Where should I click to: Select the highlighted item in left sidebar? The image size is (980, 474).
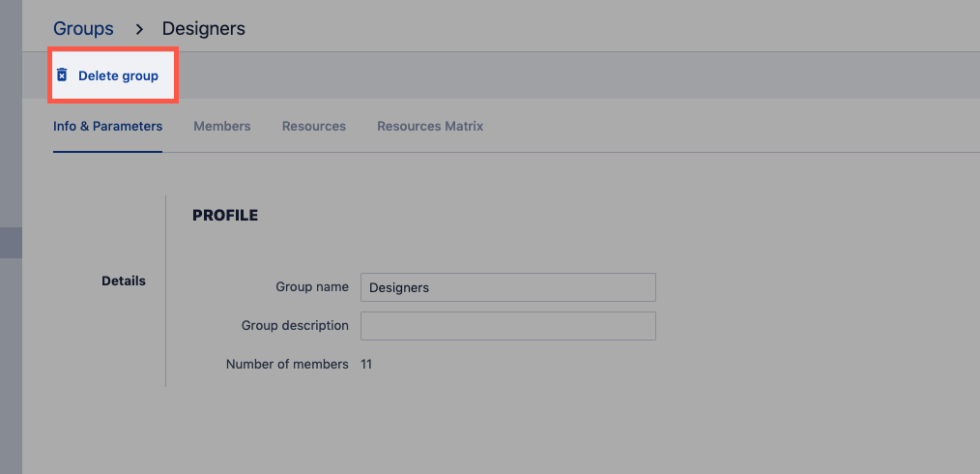pyautogui.click(x=11, y=243)
